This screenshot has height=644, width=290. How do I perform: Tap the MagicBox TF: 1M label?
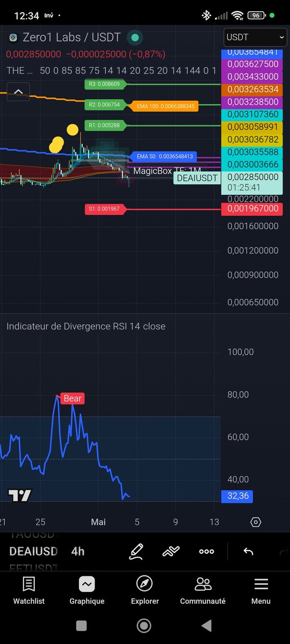pyautogui.click(x=167, y=171)
